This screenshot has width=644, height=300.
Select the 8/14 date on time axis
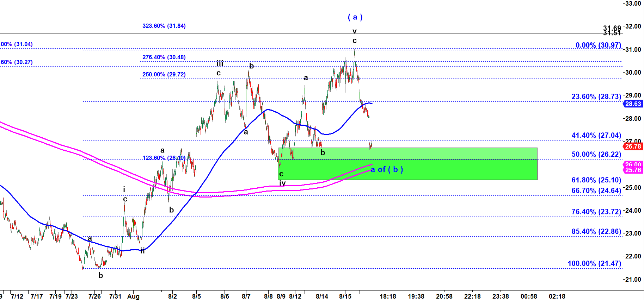click(x=322, y=296)
